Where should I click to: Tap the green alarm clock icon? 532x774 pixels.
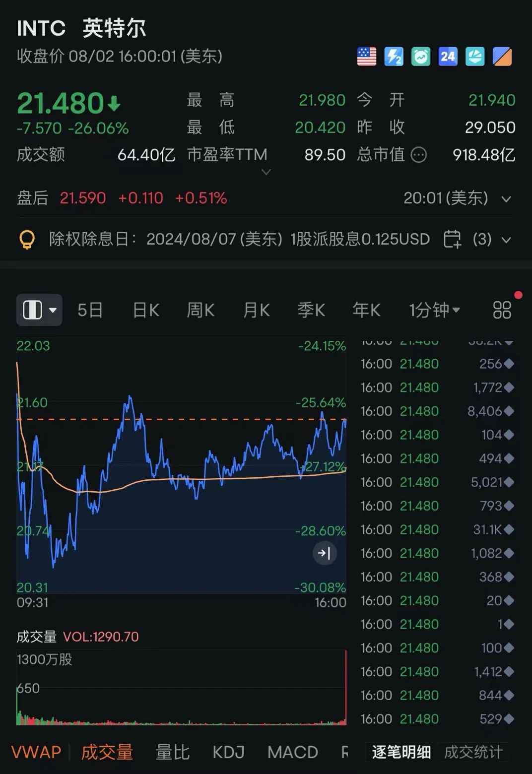[x=421, y=57]
